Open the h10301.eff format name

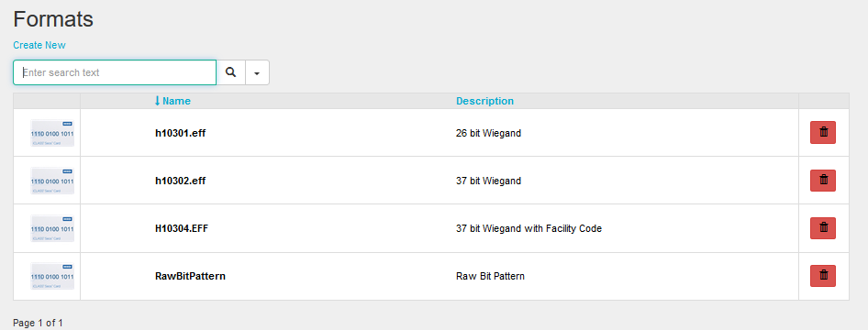[181, 133]
